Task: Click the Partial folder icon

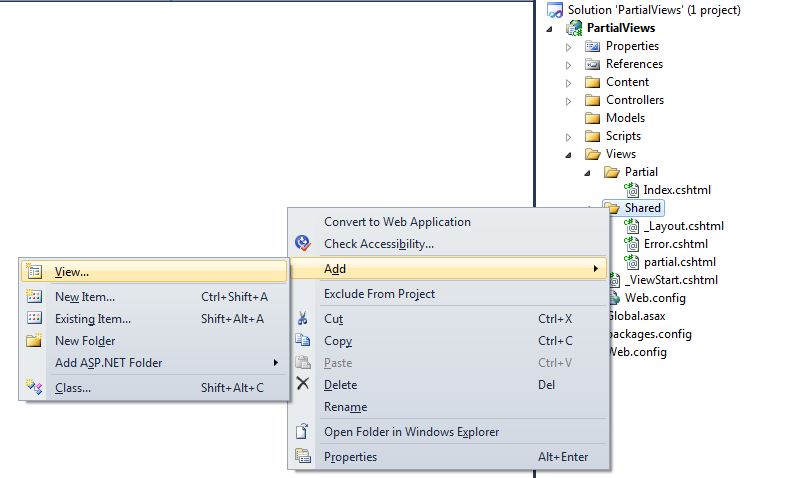Action: [x=612, y=172]
